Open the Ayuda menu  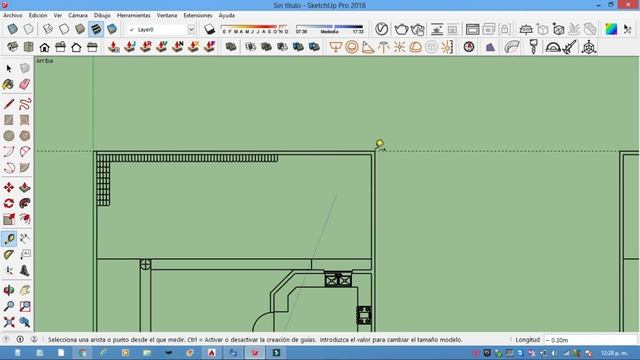coord(227,15)
